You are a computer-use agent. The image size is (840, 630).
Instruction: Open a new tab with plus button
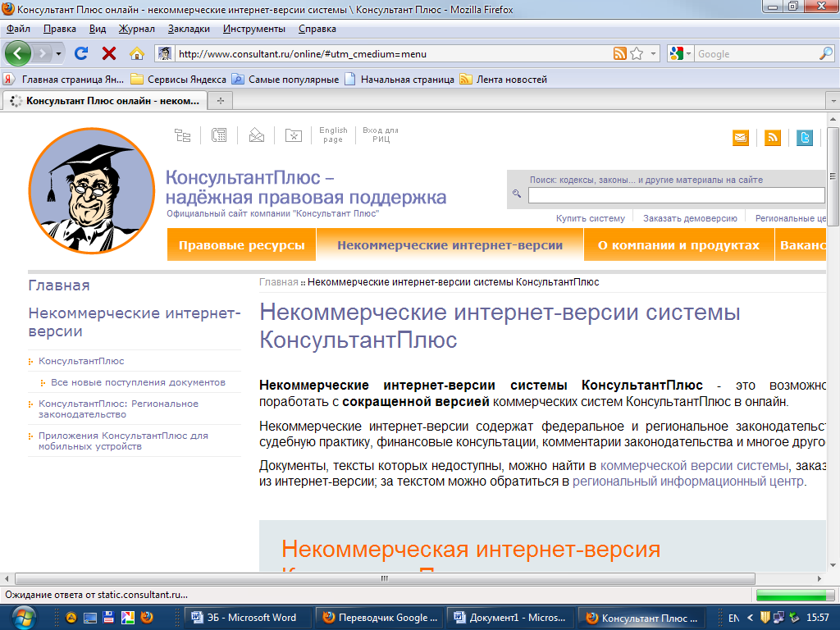[220, 101]
